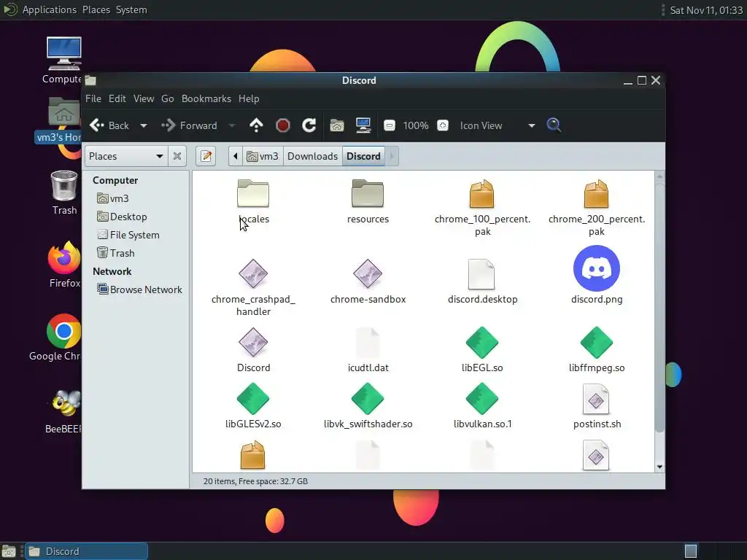Image resolution: width=747 pixels, height=560 pixels.
Task: Close the side pane with X
Action: click(177, 156)
